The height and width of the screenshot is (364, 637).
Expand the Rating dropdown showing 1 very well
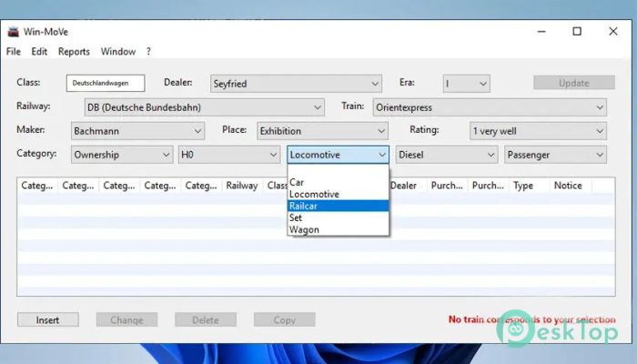(x=538, y=131)
